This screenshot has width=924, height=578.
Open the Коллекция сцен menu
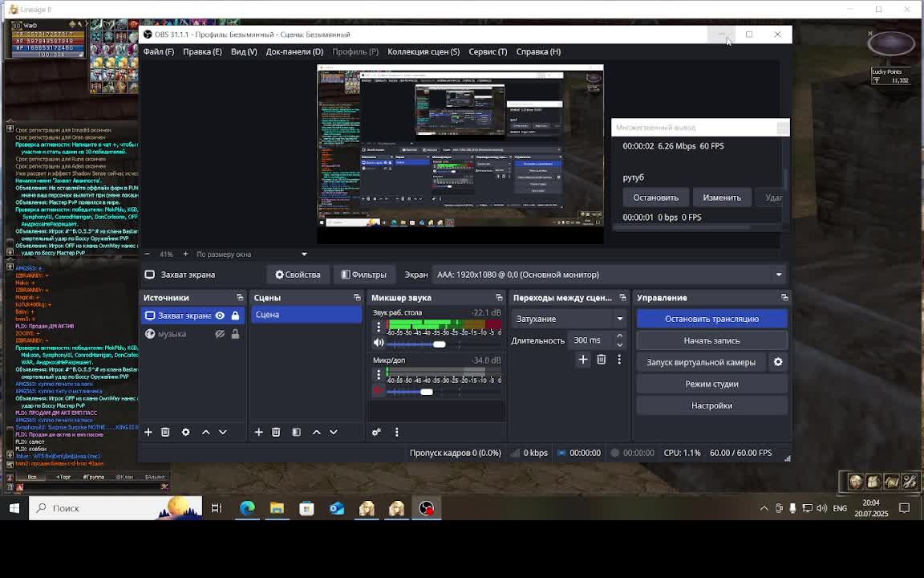click(x=423, y=52)
